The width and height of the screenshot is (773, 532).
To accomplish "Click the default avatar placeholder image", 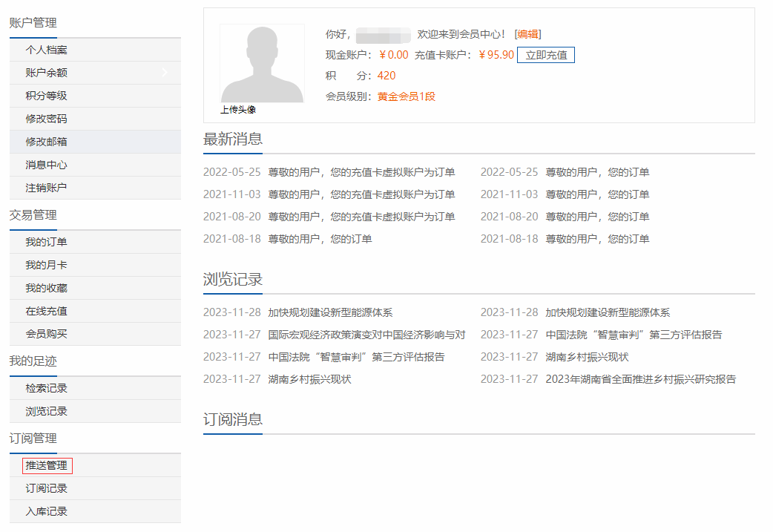I will [262, 64].
